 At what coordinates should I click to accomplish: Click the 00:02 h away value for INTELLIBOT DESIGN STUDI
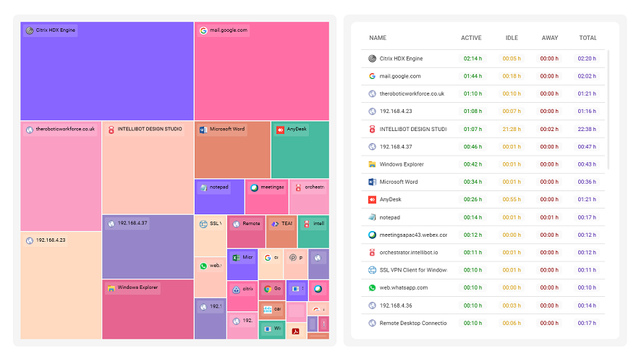point(549,129)
